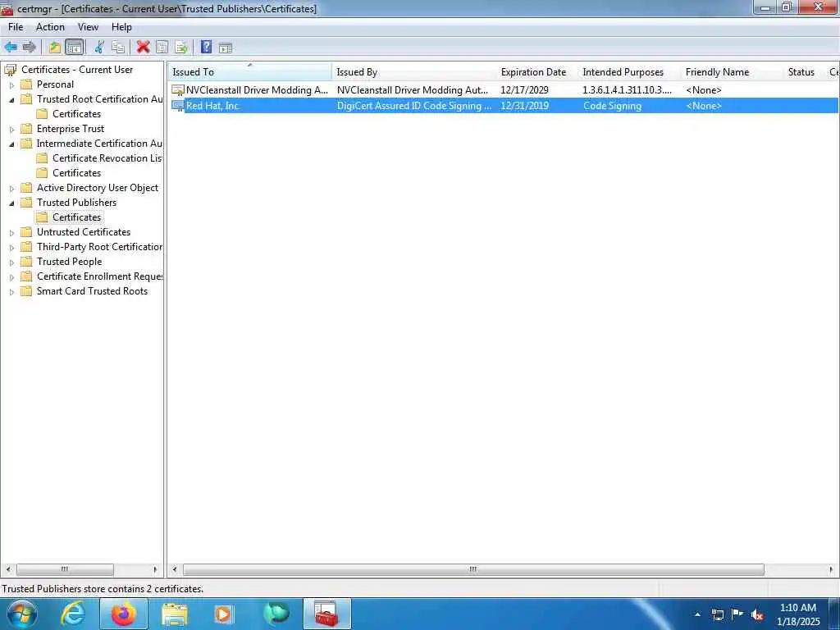Viewport: 840px width, 630px height.
Task: Sort by Friendly Name column header
Action: click(732, 72)
